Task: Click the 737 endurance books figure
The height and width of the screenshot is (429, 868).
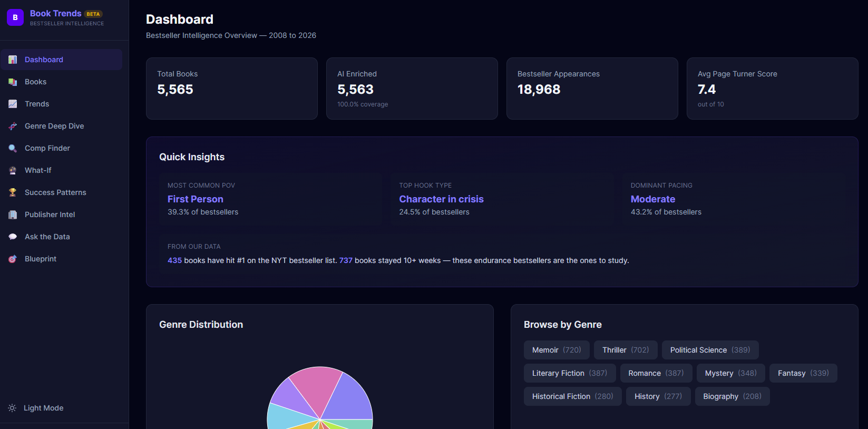Action: pos(346,260)
